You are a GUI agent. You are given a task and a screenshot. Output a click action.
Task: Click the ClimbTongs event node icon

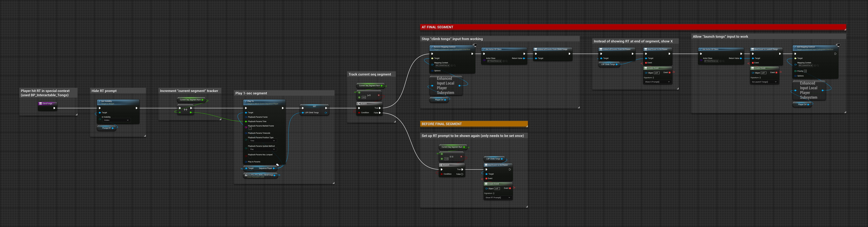pos(40,104)
